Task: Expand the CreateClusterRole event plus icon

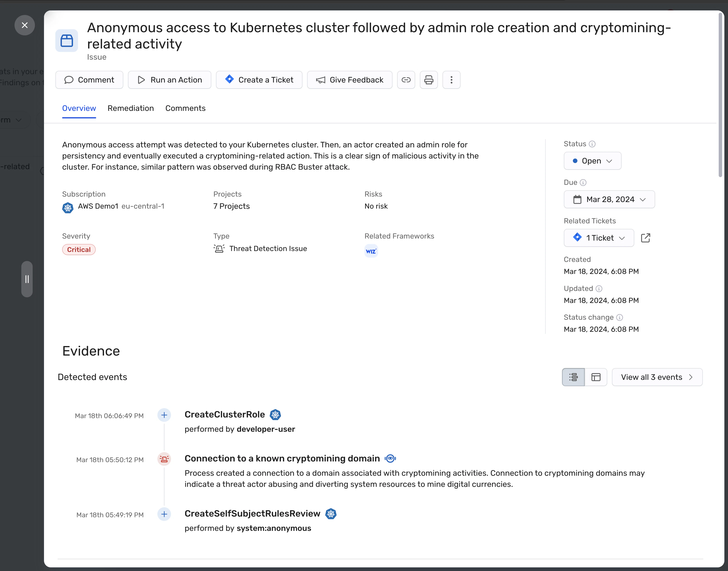Action: point(164,415)
